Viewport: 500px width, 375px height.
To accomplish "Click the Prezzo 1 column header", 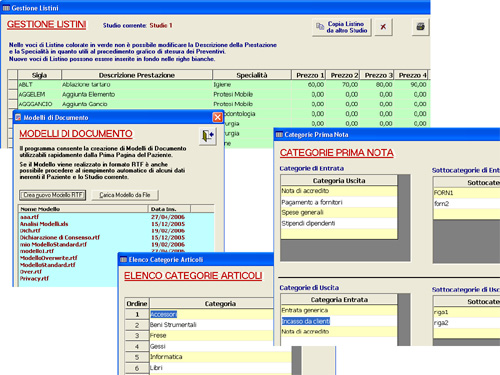I will click(x=309, y=75).
